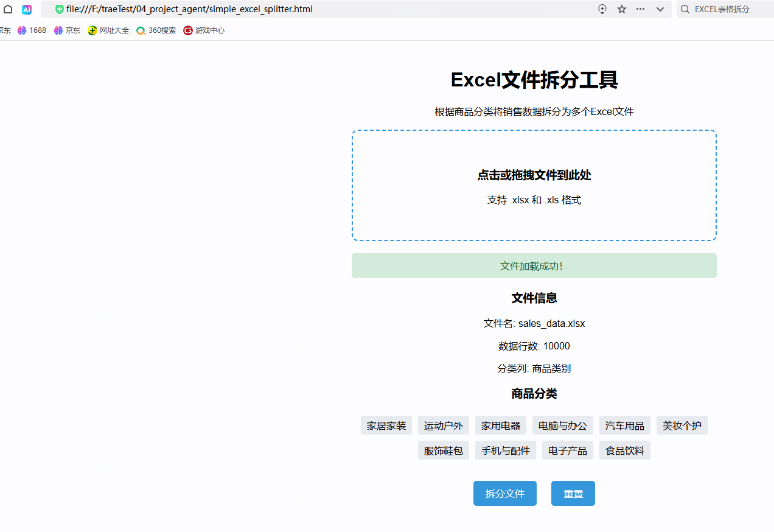The width and height of the screenshot is (774, 532).
Task: Click the 支持 .xlsx 和 .xls 格式 text
Action: click(x=534, y=200)
